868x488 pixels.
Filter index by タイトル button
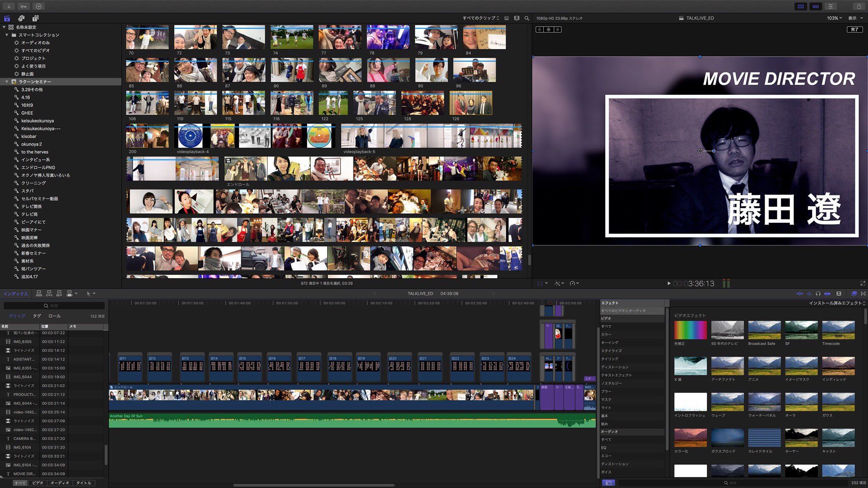click(83, 483)
